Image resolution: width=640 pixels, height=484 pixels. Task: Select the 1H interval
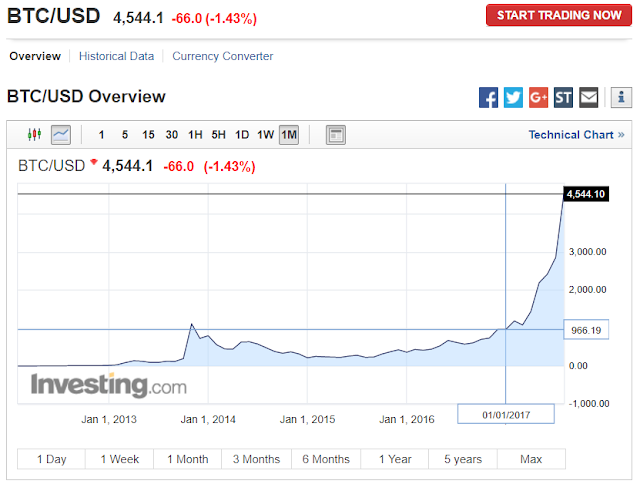195,135
